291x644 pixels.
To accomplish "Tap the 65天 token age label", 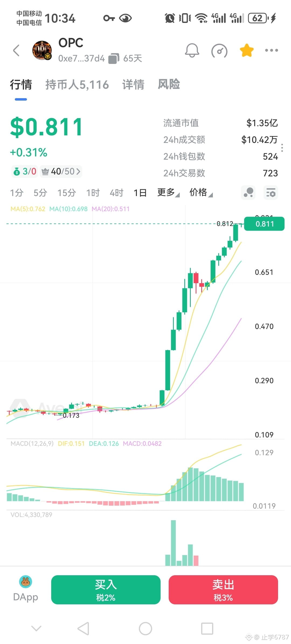I will pos(133,59).
